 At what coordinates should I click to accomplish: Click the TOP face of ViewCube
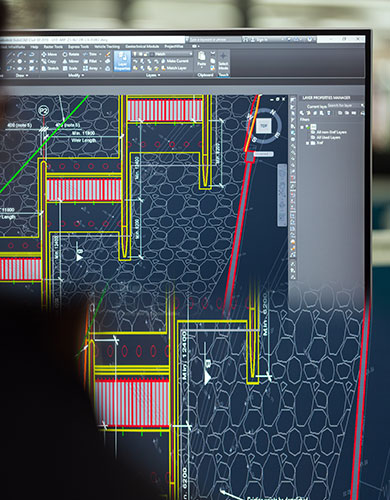pyautogui.click(x=264, y=126)
